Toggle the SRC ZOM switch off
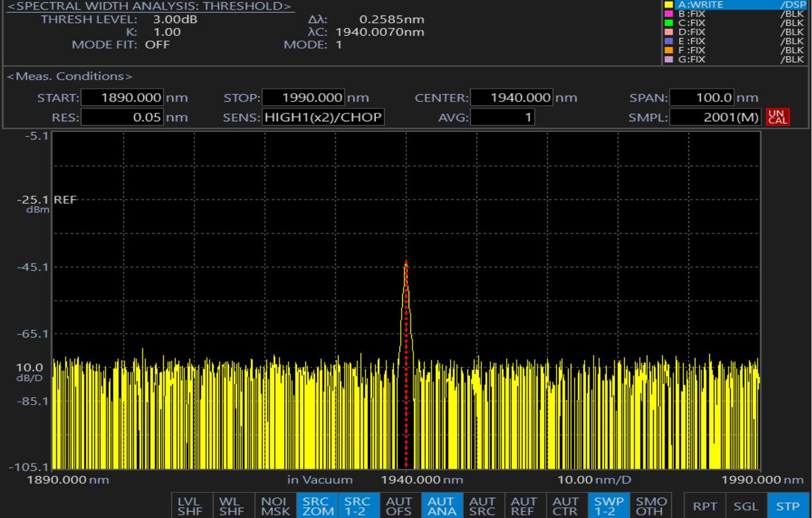 pos(317,506)
